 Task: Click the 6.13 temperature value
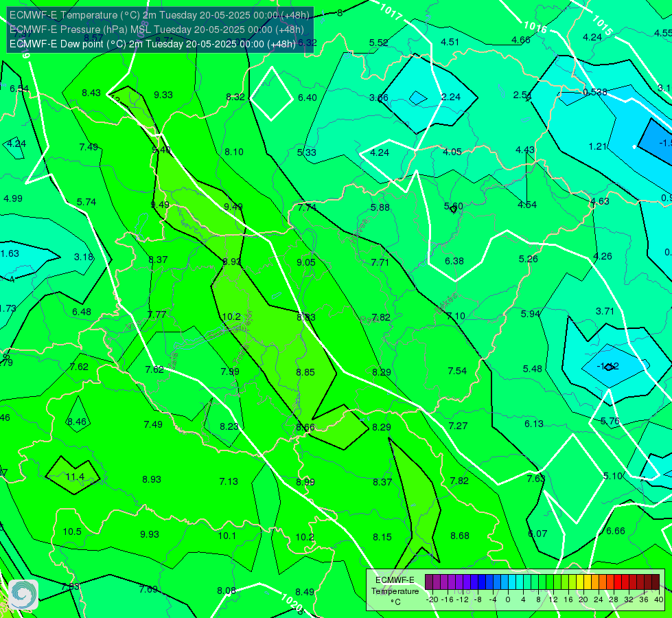pyautogui.click(x=534, y=424)
